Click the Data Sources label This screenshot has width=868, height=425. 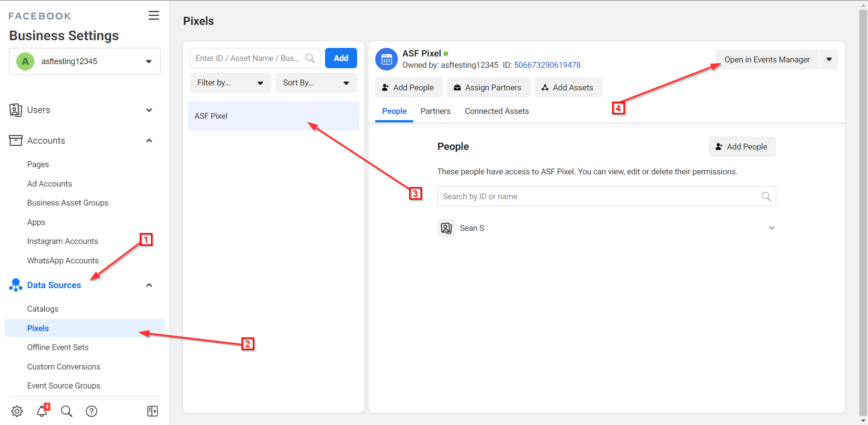tap(54, 285)
